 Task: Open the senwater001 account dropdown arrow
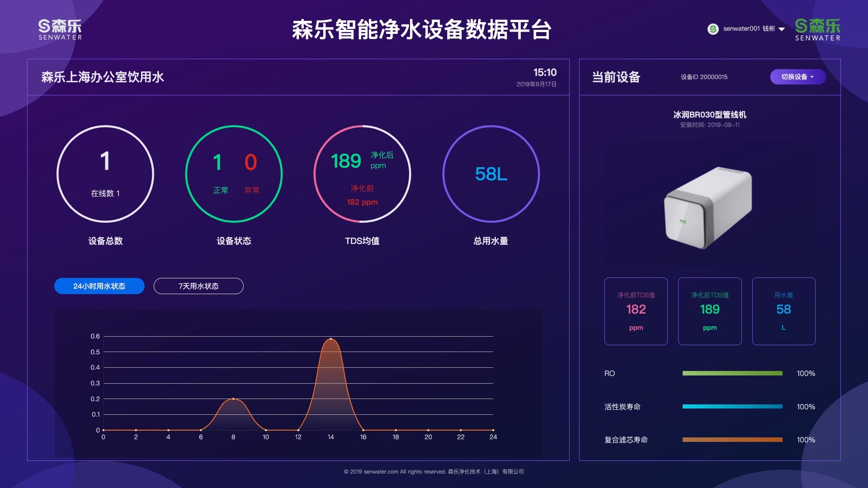pyautogui.click(x=782, y=29)
